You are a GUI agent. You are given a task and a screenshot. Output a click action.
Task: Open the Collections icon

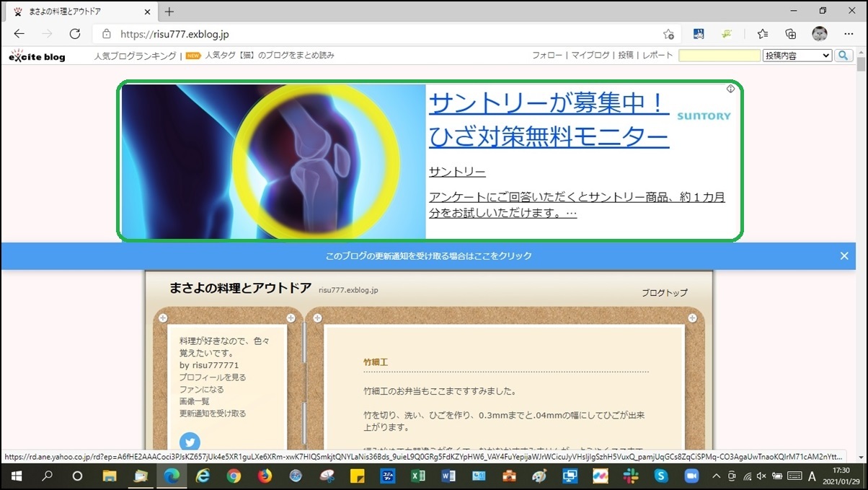791,34
